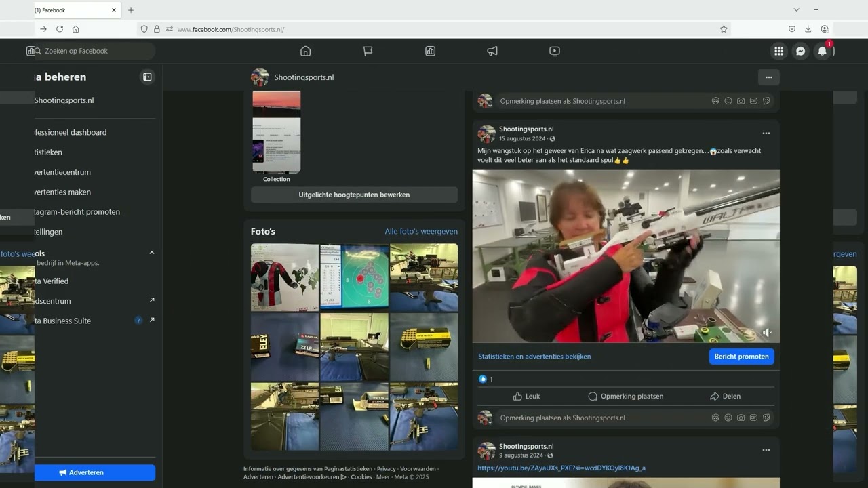Click Opmerking plaatsen on the video post
This screenshot has width=868, height=488.
625,396
